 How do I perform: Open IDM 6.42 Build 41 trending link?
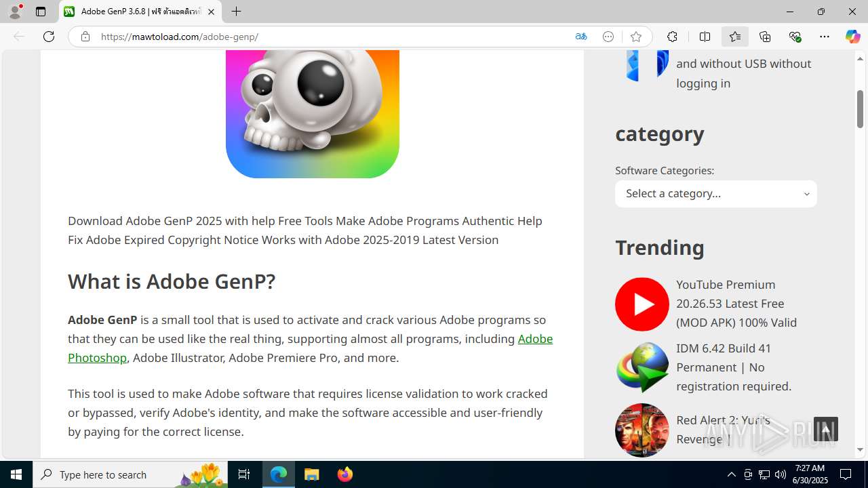coord(734,367)
